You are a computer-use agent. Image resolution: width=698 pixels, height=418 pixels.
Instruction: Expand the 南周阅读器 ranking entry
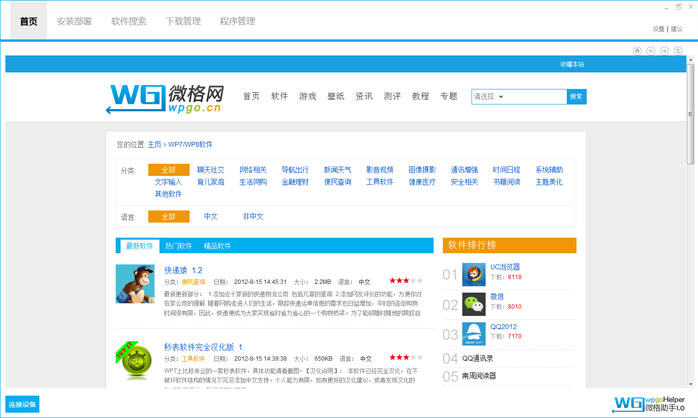[x=478, y=375]
